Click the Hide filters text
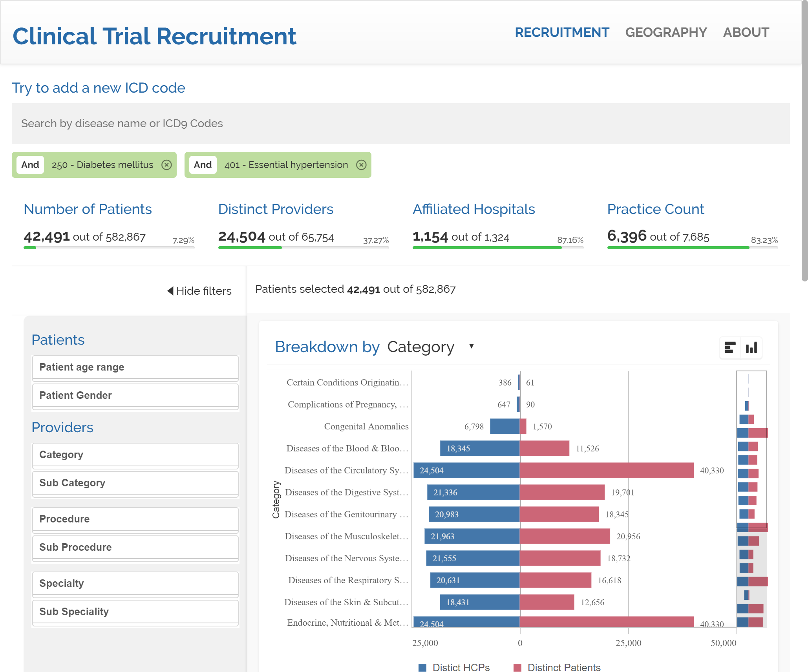The width and height of the screenshot is (808, 672). pos(204,291)
